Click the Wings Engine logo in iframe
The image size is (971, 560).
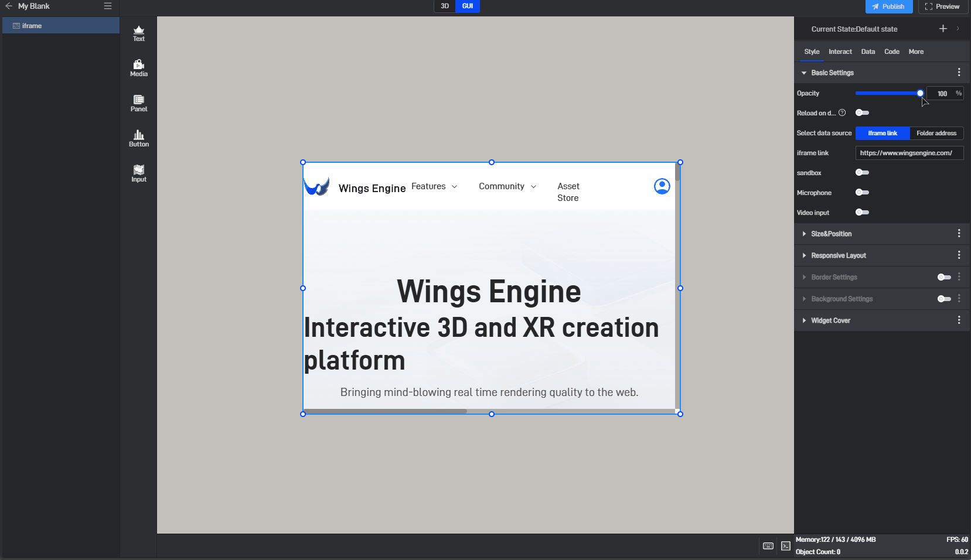[316, 187]
